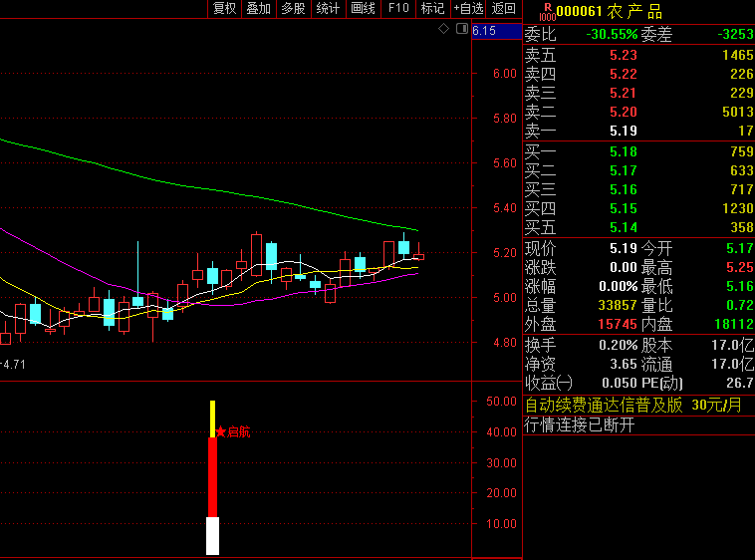Click the 涨幅 value 0.00%
This screenshot has width=755, height=560.
click(619, 287)
